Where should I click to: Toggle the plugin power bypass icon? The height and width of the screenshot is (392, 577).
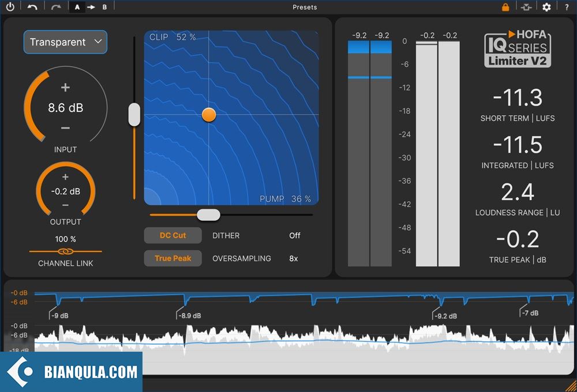coord(10,6)
